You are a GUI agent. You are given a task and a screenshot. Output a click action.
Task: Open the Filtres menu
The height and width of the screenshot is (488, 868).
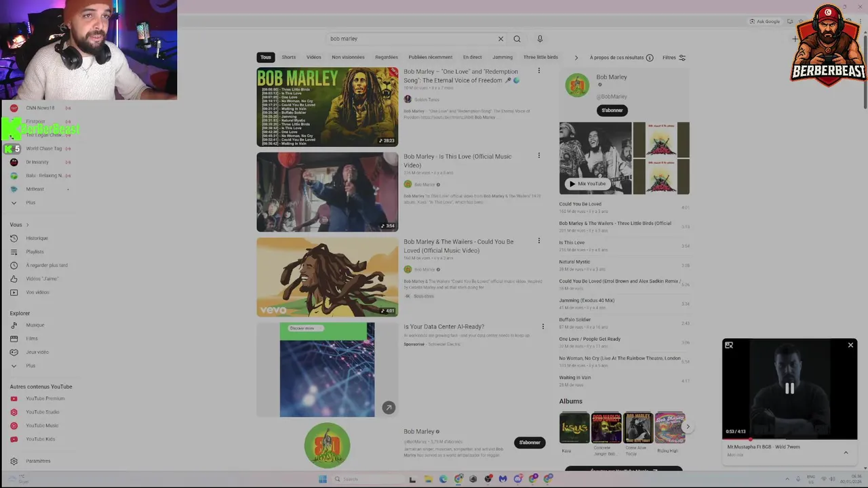pos(674,58)
